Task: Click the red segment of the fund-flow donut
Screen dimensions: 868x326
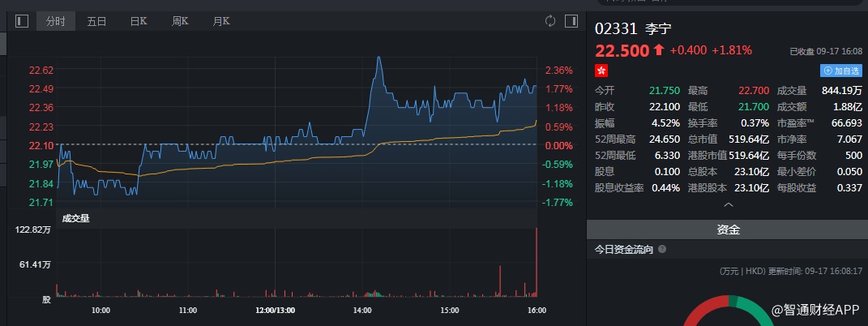Action: (699, 312)
